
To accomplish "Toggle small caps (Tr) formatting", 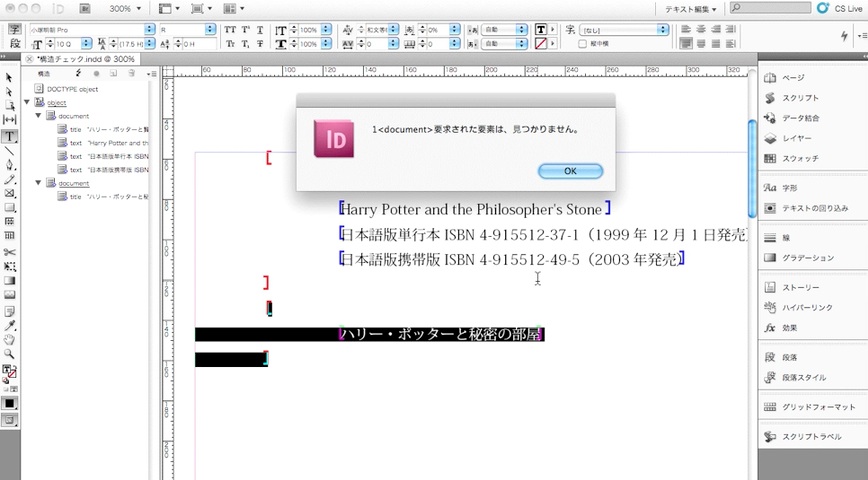I will (x=230, y=44).
